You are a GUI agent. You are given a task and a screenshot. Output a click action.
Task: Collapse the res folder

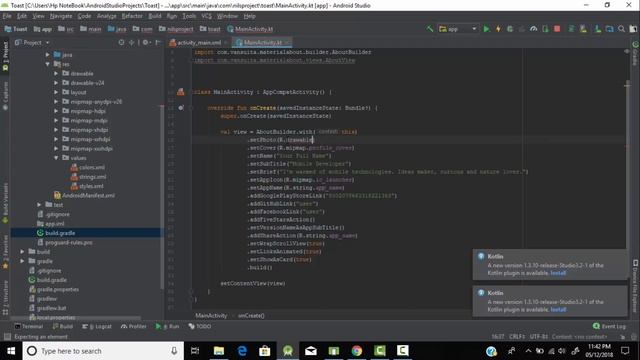pyautogui.click(x=48, y=64)
